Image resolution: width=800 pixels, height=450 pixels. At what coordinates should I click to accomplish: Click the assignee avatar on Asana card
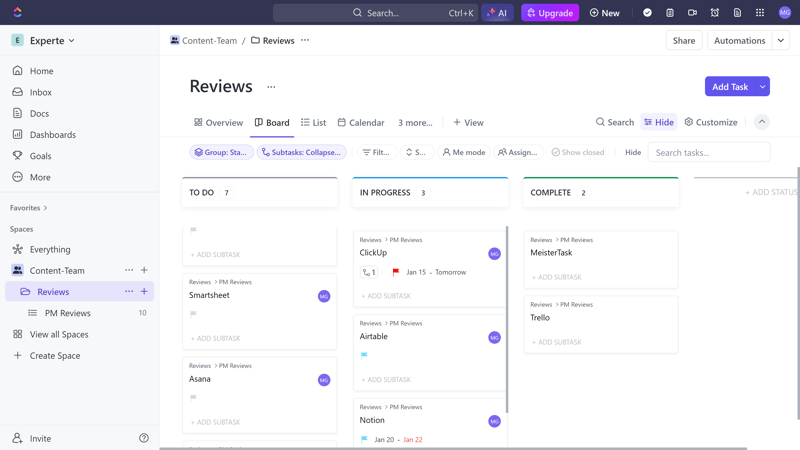tap(324, 380)
